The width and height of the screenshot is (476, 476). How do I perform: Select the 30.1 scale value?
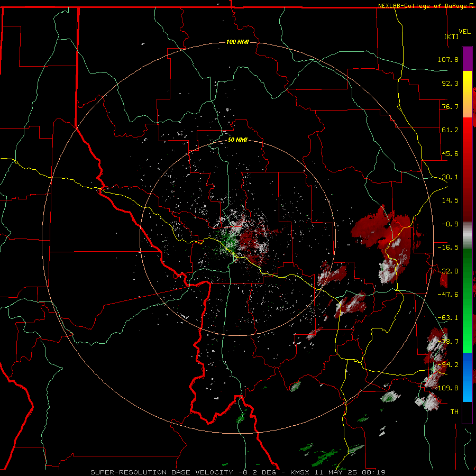(x=450, y=177)
